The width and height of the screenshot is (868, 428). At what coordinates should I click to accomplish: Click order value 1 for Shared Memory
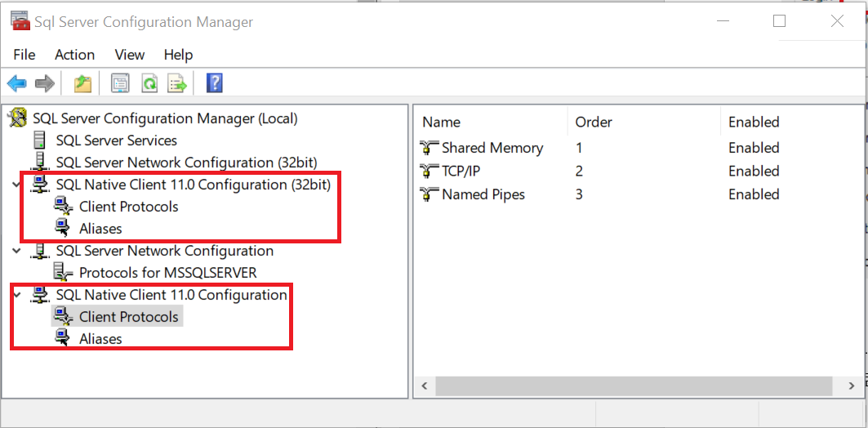tap(579, 148)
